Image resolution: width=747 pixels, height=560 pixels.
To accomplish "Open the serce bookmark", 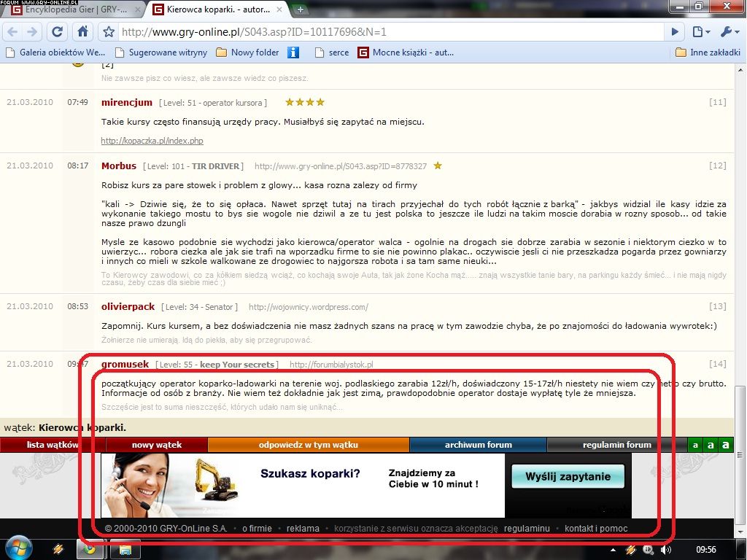I will tap(332, 52).
